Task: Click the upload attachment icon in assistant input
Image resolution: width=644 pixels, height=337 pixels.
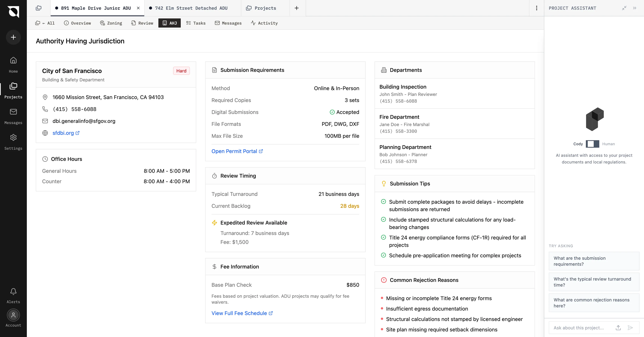Action: 618,328
